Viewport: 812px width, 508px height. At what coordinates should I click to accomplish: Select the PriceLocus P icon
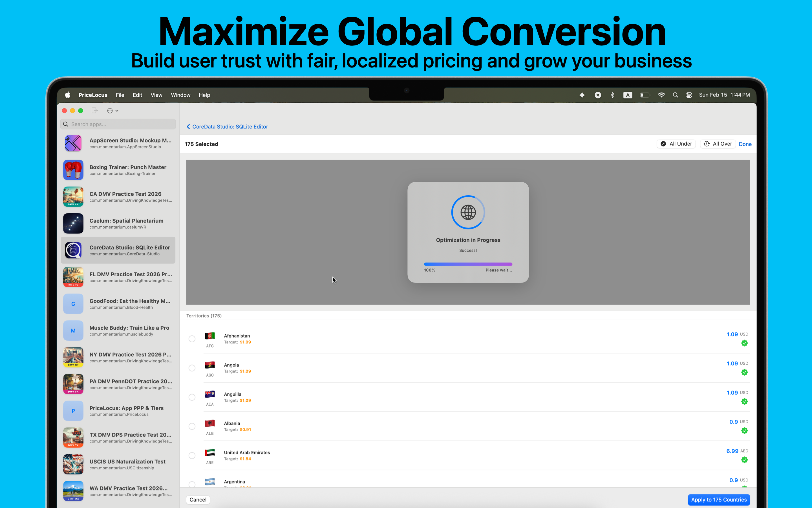[73, 411]
